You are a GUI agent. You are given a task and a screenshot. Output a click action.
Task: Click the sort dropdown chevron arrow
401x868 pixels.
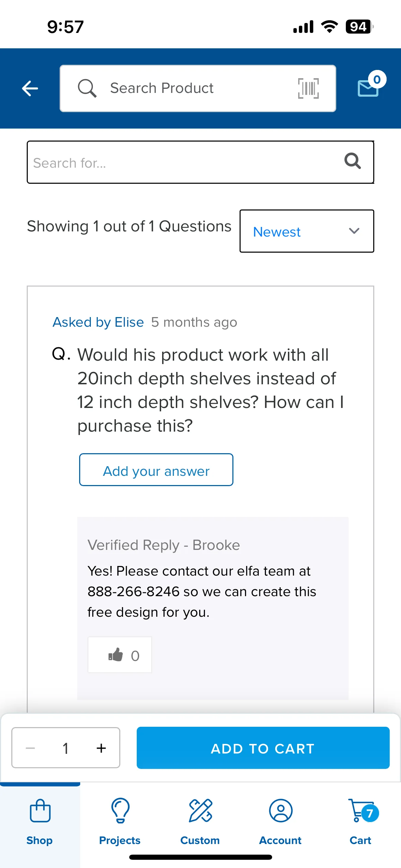point(354,231)
